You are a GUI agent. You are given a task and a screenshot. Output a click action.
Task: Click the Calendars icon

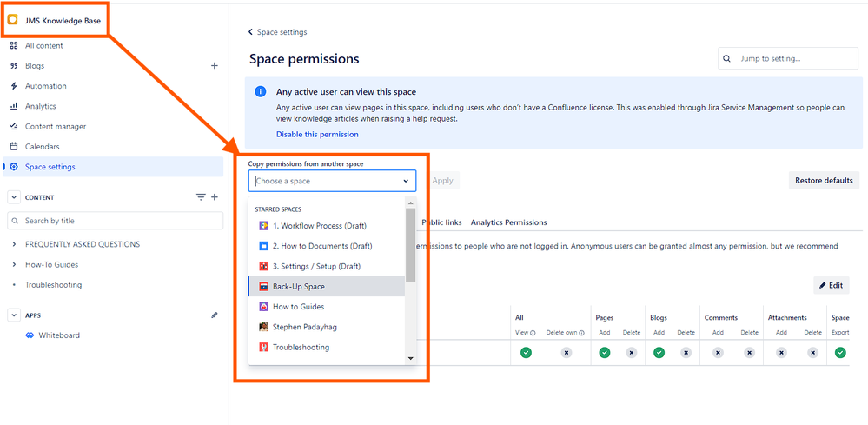[x=15, y=147]
